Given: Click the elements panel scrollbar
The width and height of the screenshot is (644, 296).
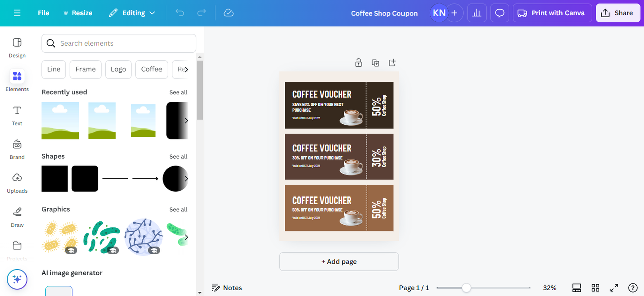Looking at the screenshot, I should (200, 90).
